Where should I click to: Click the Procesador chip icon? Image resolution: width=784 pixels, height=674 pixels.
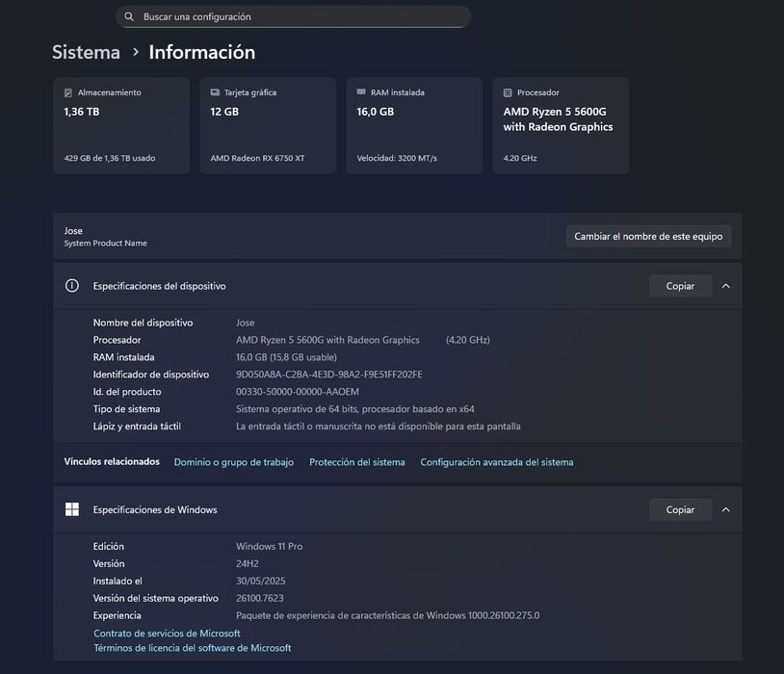coord(508,92)
